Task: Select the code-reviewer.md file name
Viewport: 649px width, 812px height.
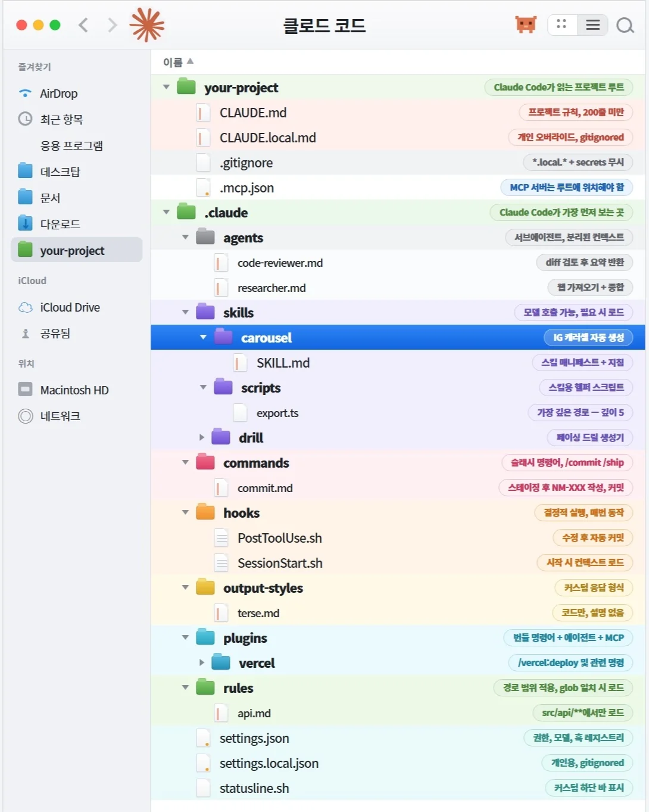Action: [x=280, y=263]
